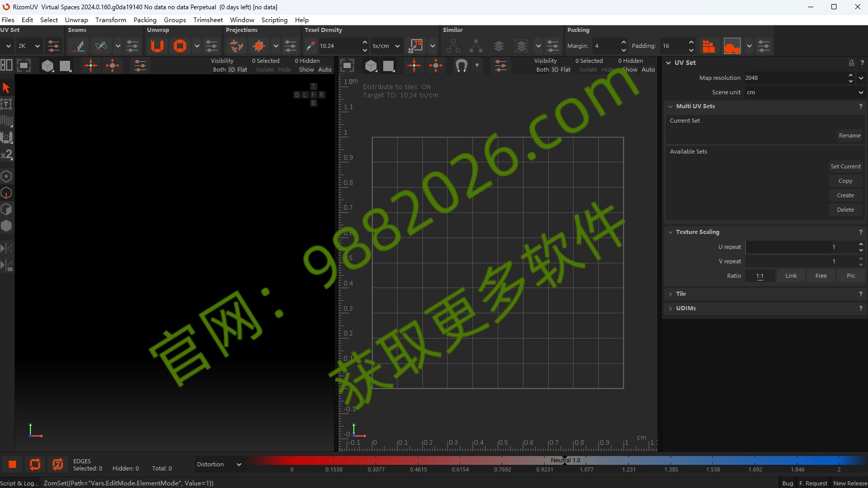This screenshot has height=488, width=868.
Task: Open the 2K resolution dropdown
Action: (x=29, y=46)
